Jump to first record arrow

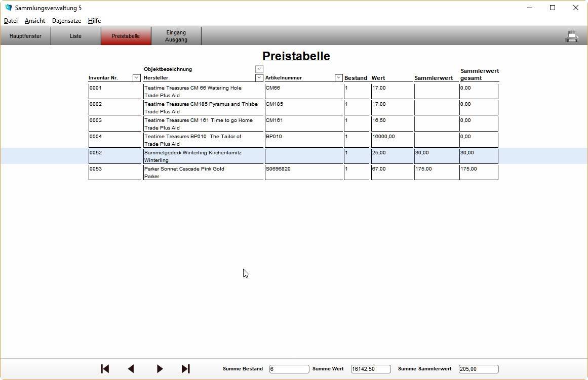coord(105,369)
